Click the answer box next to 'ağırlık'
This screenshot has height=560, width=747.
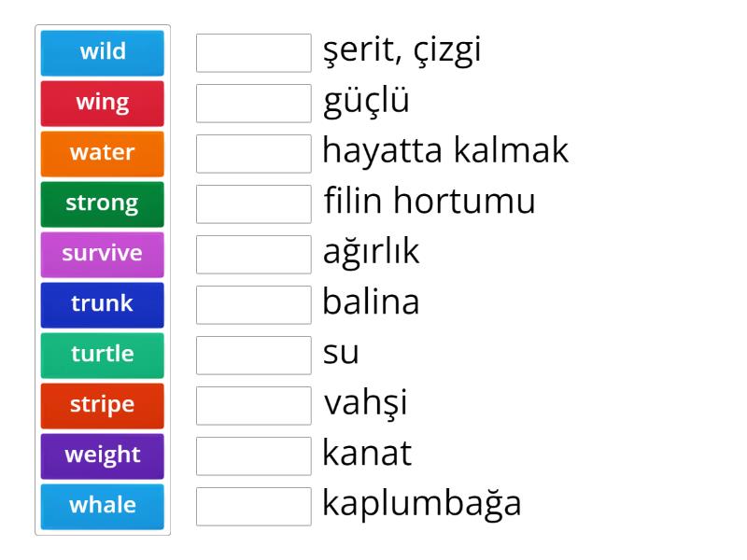(x=254, y=255)
